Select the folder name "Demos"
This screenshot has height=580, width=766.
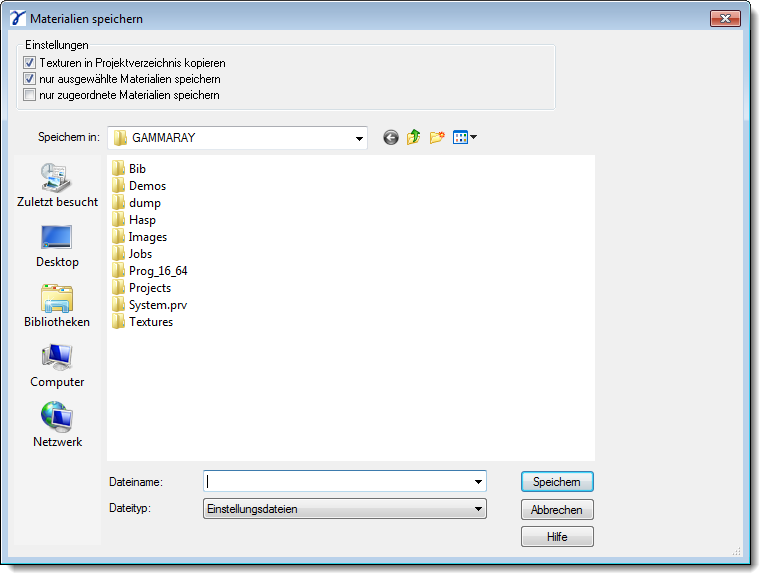148,186
